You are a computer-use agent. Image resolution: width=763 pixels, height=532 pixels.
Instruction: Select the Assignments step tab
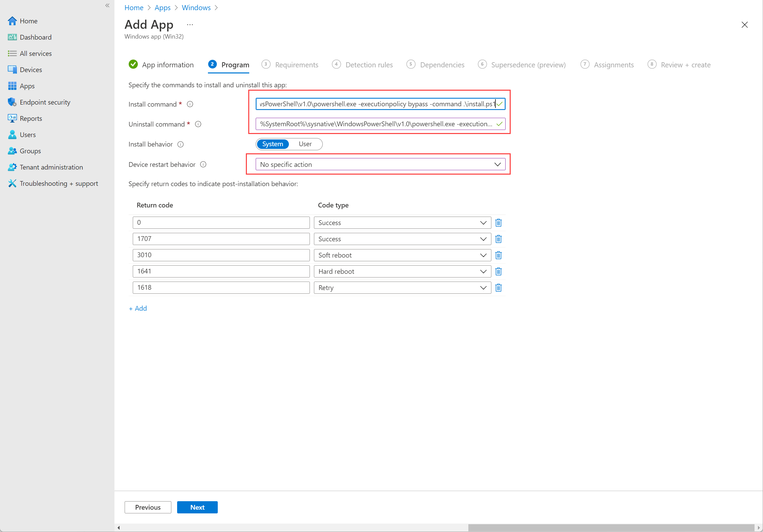[x=607, y=65]
